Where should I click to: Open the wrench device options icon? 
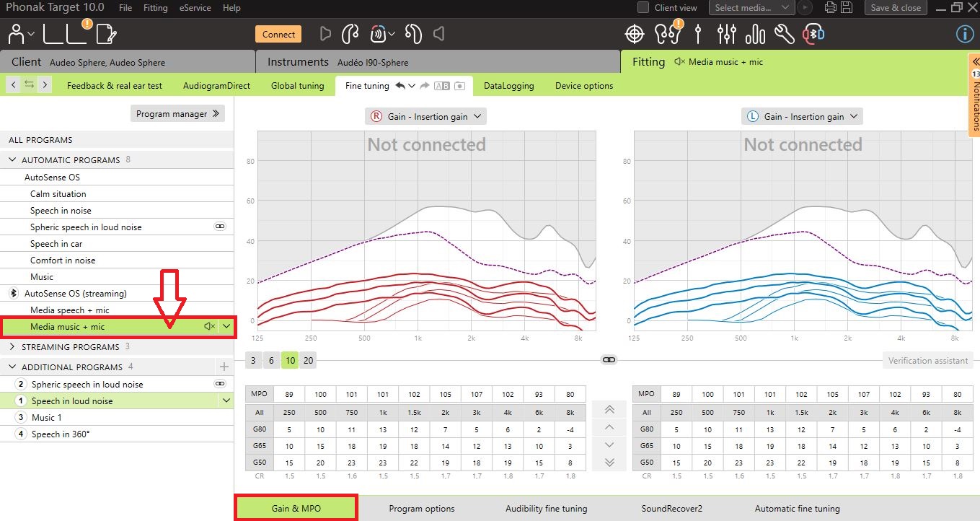pyautogui.click(x=785, y=34)
